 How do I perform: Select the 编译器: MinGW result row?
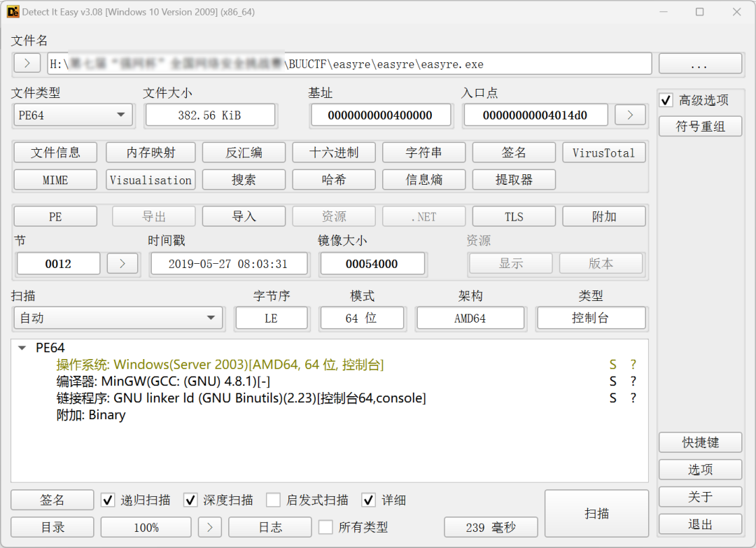click(329, 381)
